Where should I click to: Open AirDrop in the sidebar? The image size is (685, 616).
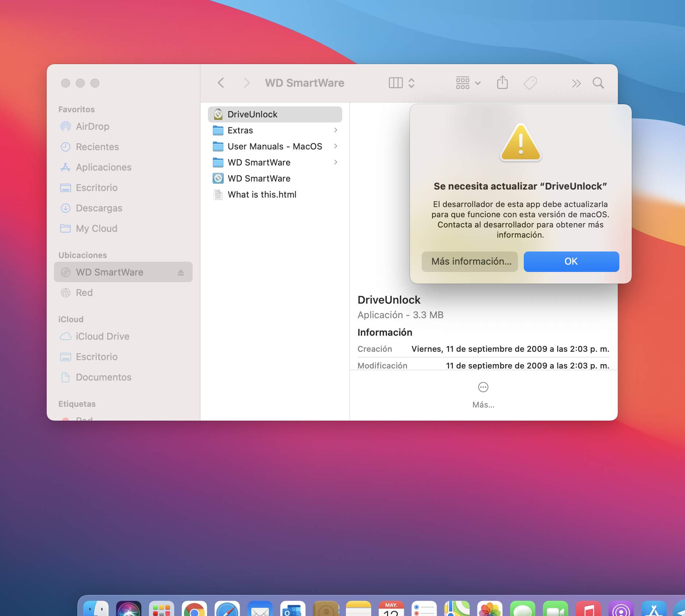pyautogui.click(x=123, y=126)
